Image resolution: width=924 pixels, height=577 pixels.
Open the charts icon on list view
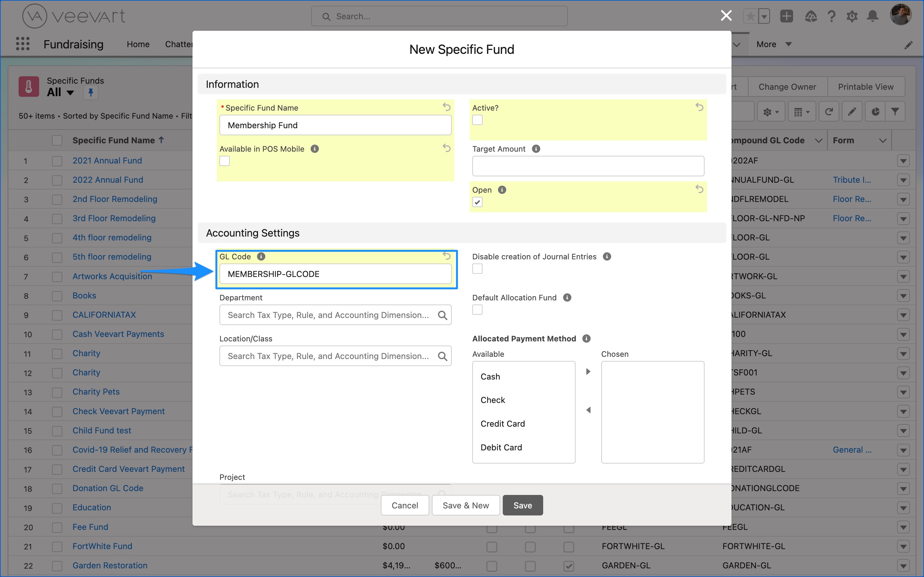click(x=875, y=111)
